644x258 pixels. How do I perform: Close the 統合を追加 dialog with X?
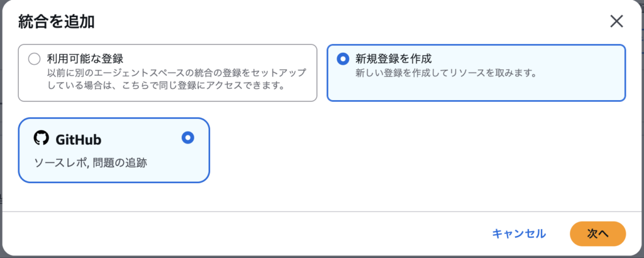click(616, 21)
